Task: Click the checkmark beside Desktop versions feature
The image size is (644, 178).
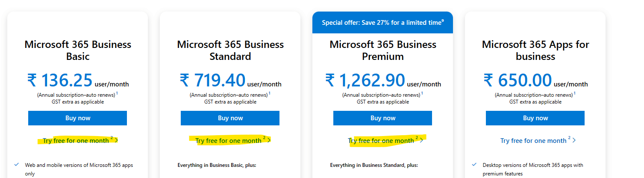Action: (474, 164)
